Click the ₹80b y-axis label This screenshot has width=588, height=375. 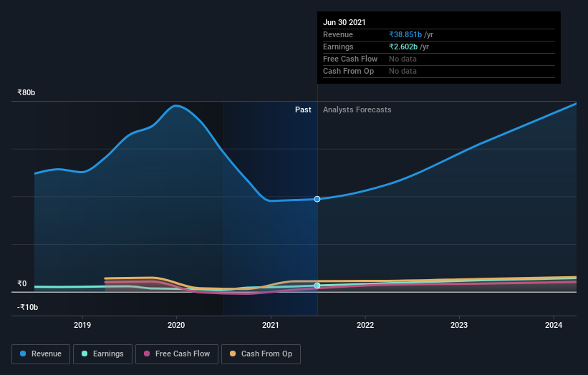tap(26, 92)
